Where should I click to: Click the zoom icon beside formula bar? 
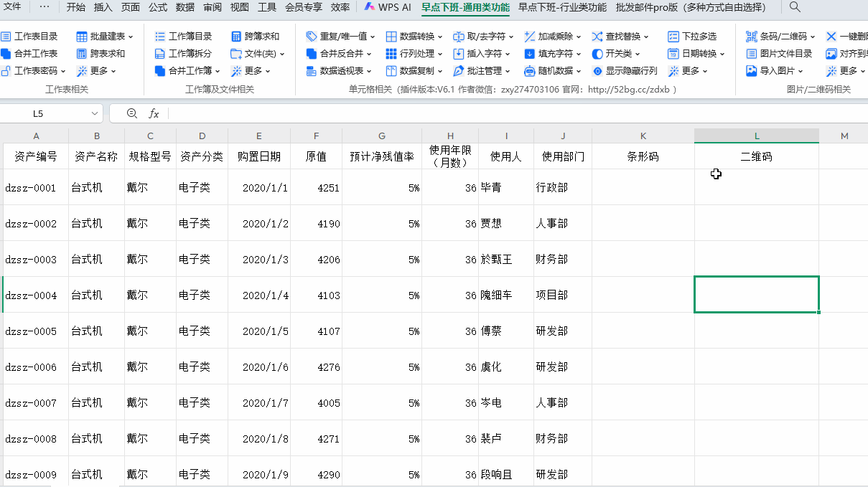131,113
